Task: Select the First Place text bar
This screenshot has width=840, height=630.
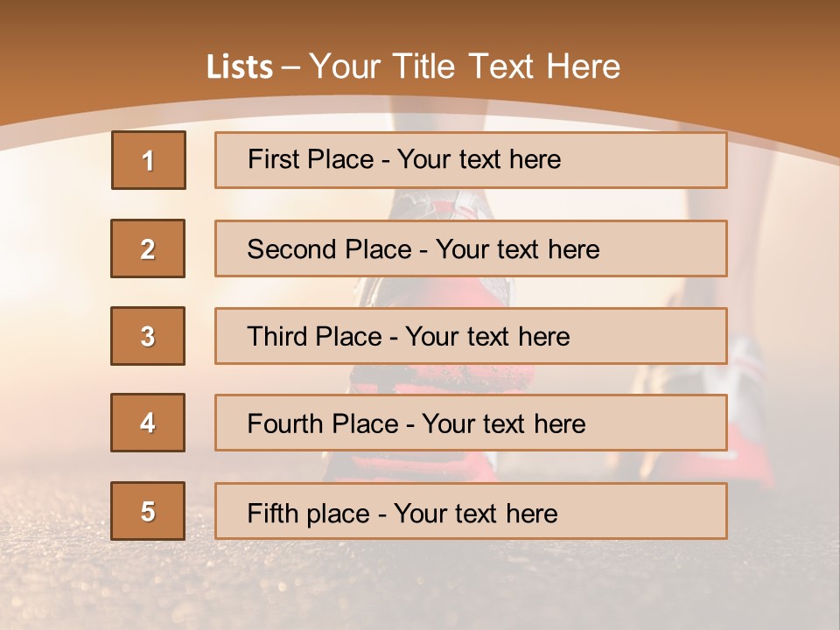Action: pyautogui.click(x=471, y=160)
